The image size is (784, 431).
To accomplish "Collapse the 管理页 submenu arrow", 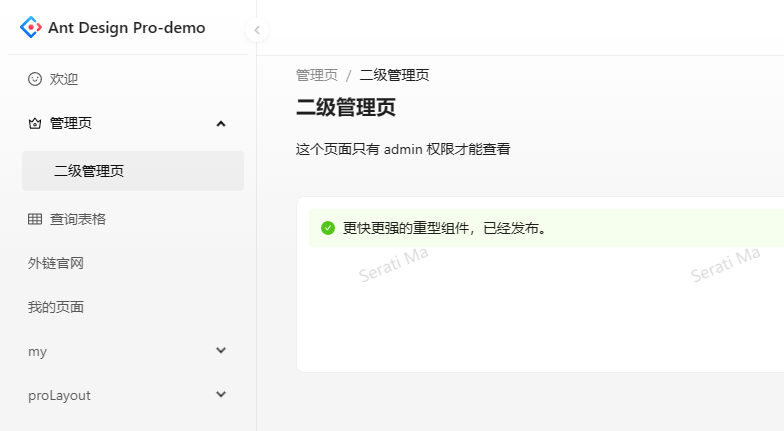I will coord(221,124).
